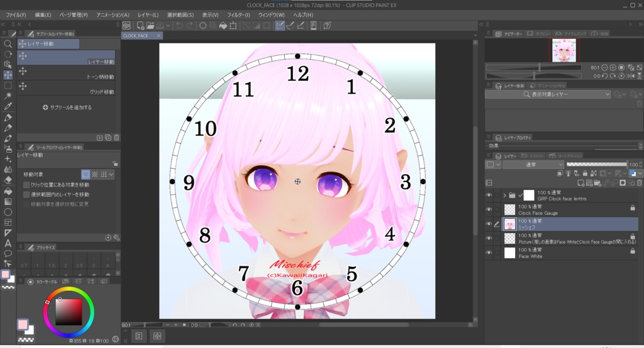Select the rectangle Selection area tool
The height and width of the screenshot is (348, 644).
pyautogui.click(x=8, y=85)
